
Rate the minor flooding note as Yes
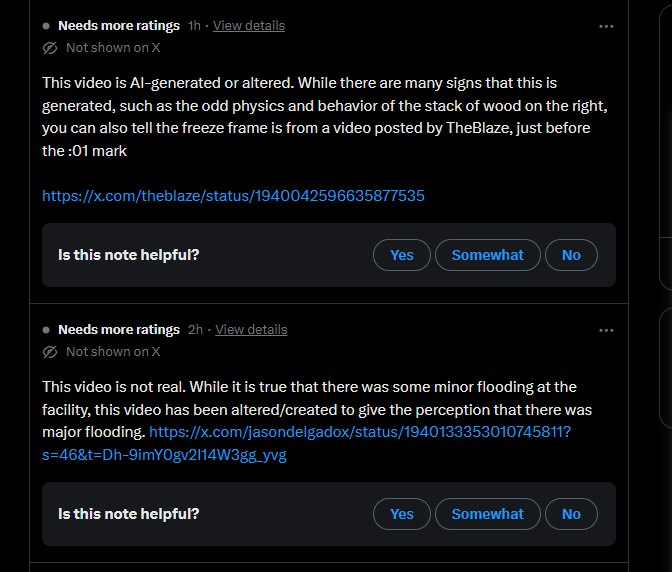click(x=402, y=514)
